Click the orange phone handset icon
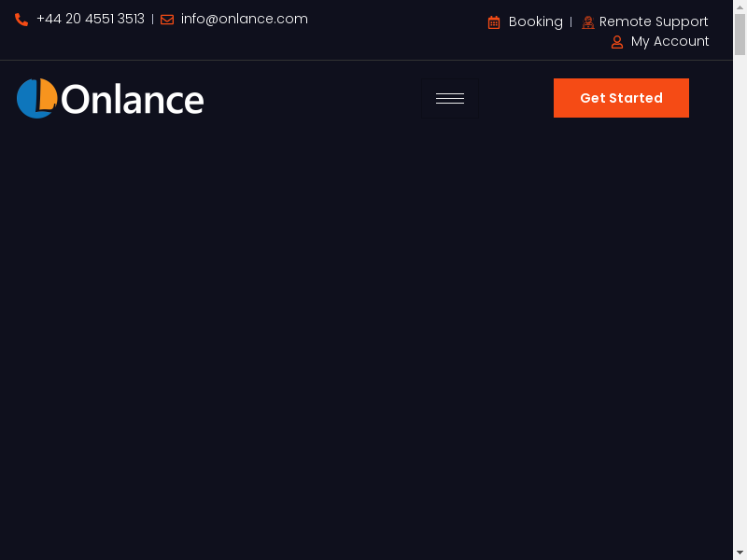The height and width of the screenshot is (560, 747). pyautogui.click(x=21, y=20)
